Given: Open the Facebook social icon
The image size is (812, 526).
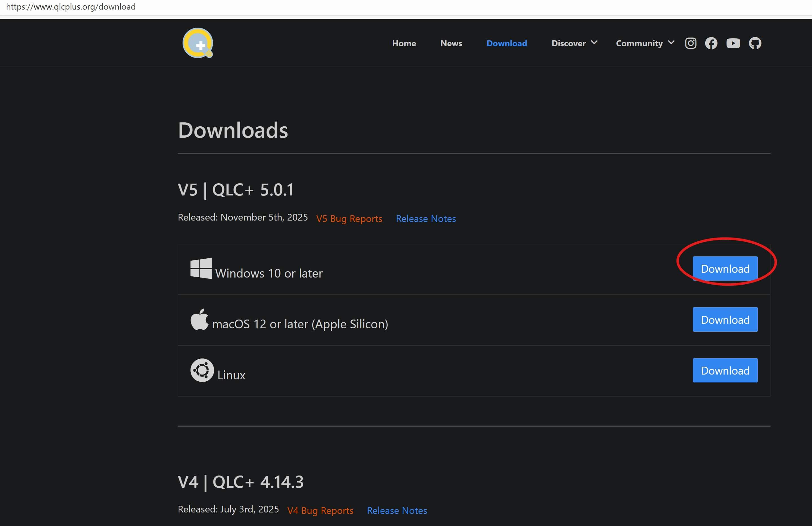Looking at the screenshot, I should 711,43.
